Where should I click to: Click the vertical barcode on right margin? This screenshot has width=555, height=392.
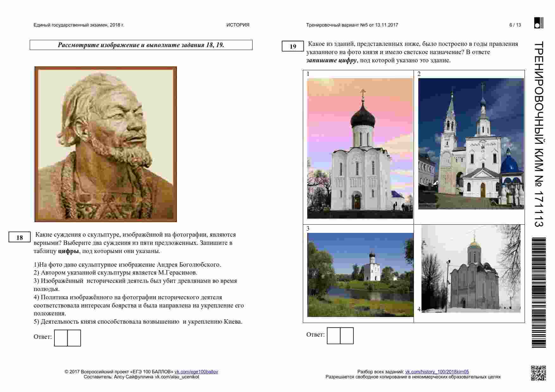coord(539,293)
